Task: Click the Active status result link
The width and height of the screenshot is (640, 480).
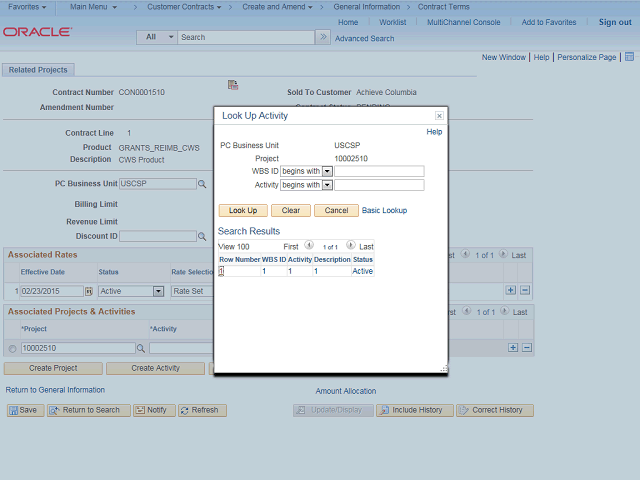Action: [x=362, y=271]
